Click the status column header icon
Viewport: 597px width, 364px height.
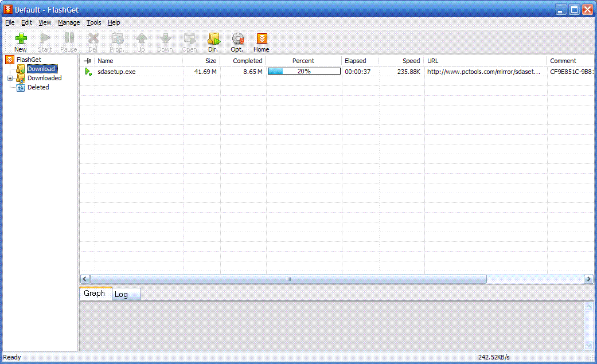[88, 61]
